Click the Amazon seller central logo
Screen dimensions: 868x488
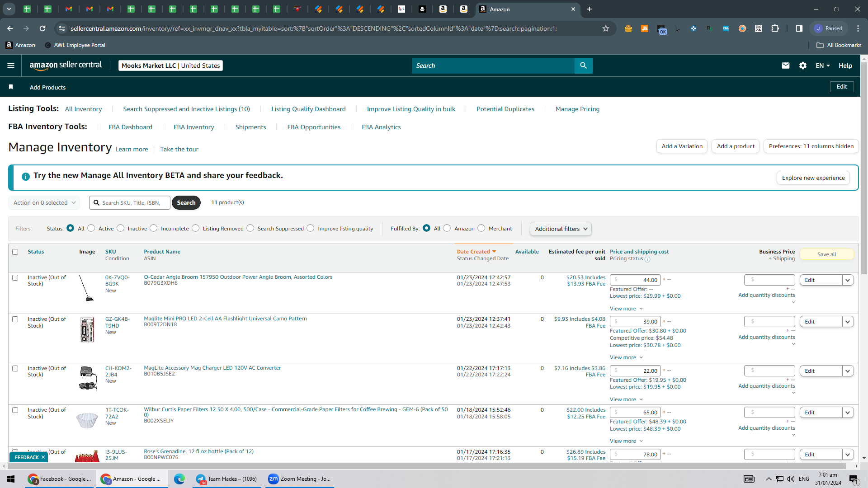[x=66, y=66]
